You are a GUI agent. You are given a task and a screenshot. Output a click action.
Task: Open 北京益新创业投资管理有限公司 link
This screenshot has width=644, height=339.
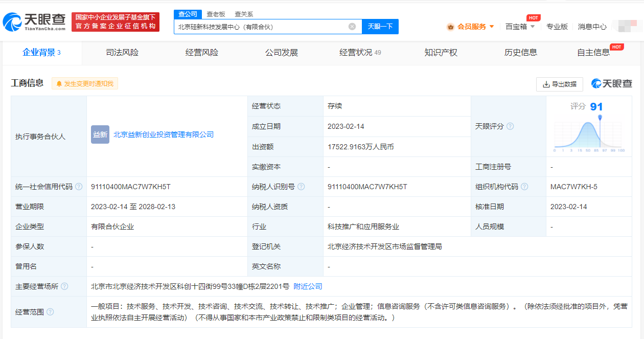(164, 134)
